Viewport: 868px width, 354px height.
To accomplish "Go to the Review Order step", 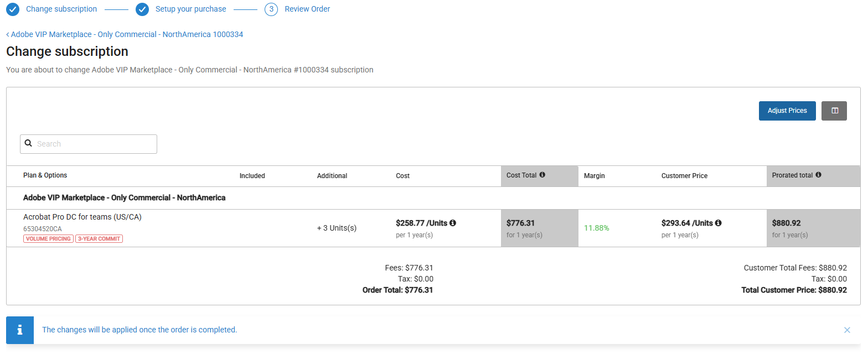I will pyautogui.click(x=307, y=9).
